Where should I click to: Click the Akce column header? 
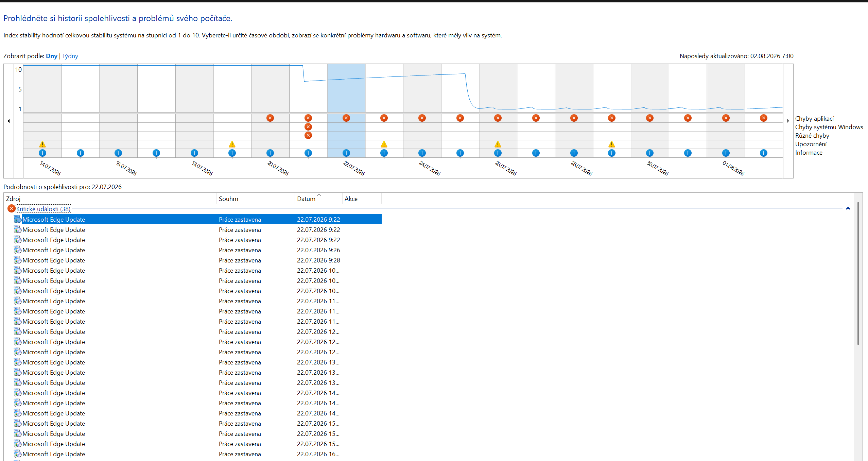click(x=362, y=199)
